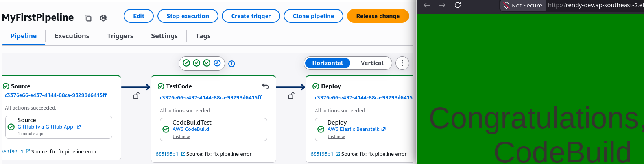Open commit link in Source stage footer
This screenshot has width=644, height=164.
(16, 151)
